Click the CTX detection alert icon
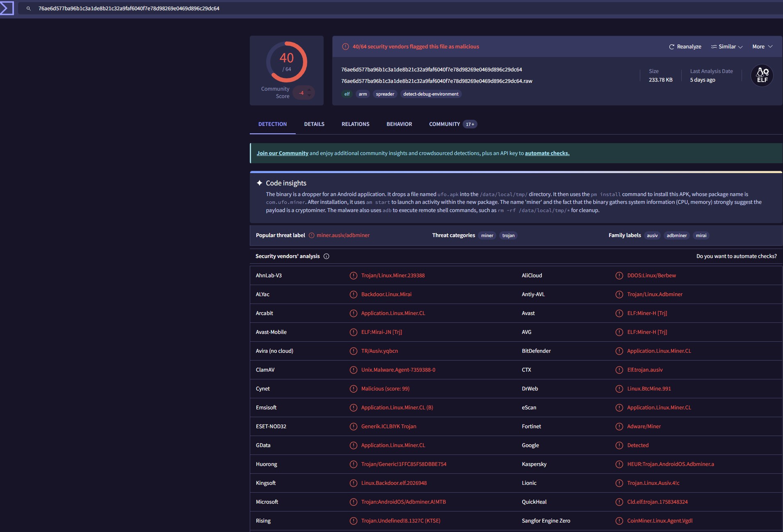 tap(619, 370)
